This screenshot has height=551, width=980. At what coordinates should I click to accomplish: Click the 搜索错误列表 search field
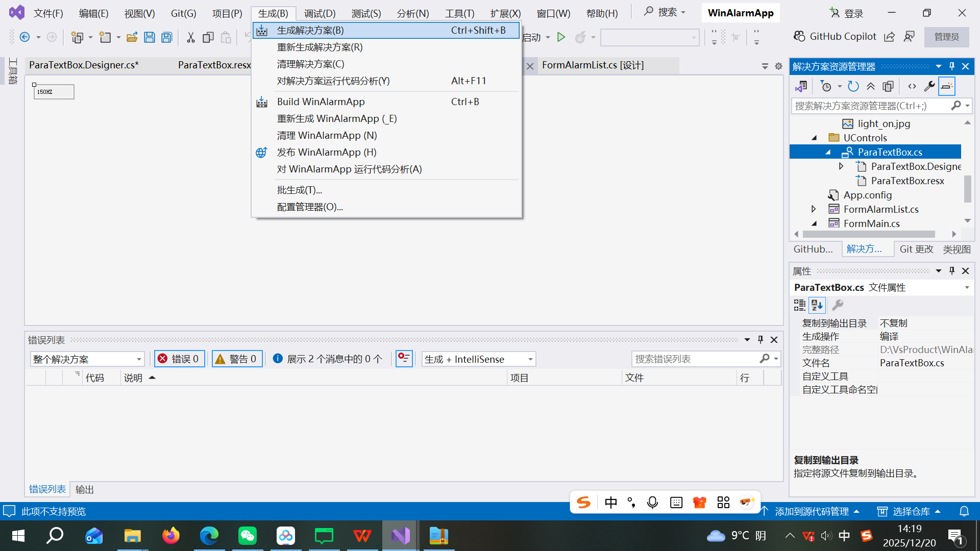tap(694, 359)
